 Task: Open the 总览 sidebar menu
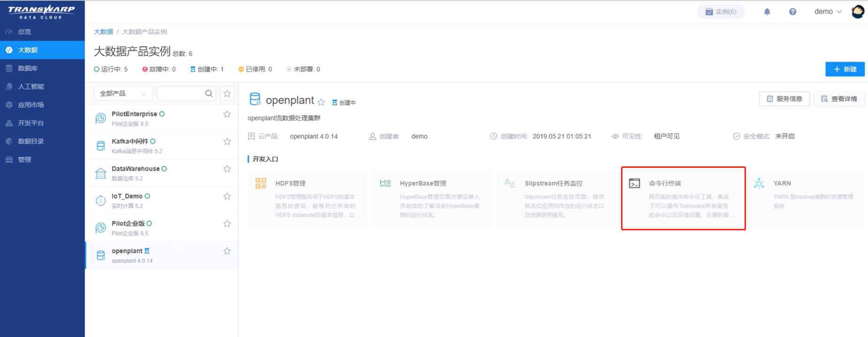pyautogui.click(x=42, y=31)
